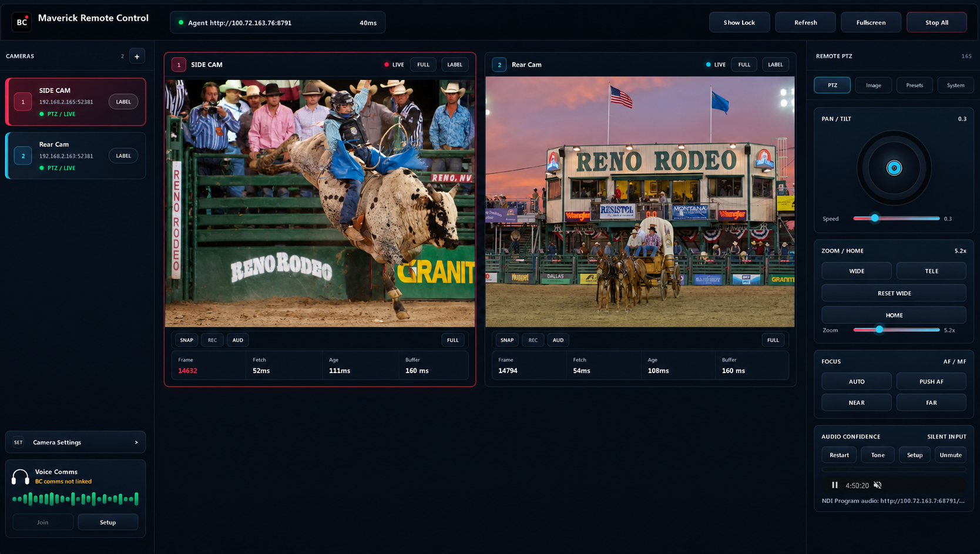980x554 pixels.
Task: Click the Rear Cam Reno Rodeo video feed
Action: 640,202
